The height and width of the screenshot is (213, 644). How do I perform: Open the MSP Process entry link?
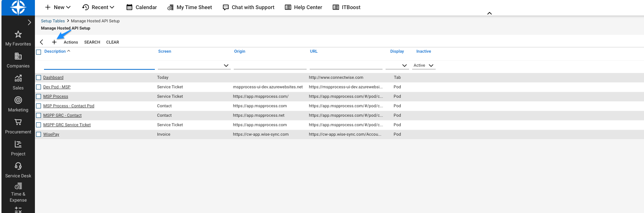click(x=56, y=97)
